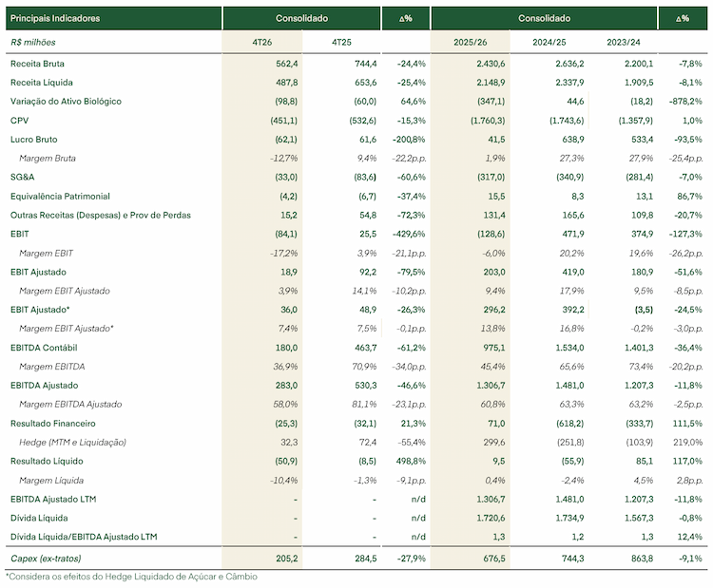The image size is (713, 588).
Task: Select the 4T25 column header
Action: [x=341, y=42]
